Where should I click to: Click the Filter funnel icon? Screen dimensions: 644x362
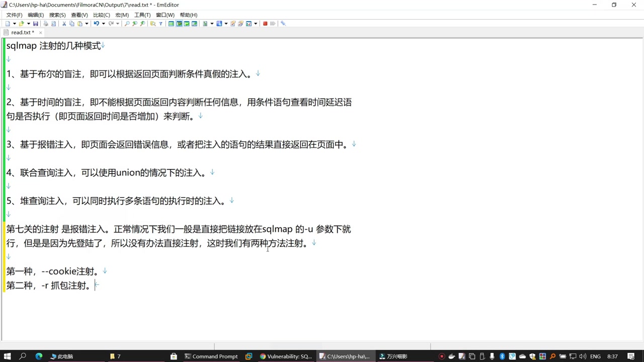160,24
